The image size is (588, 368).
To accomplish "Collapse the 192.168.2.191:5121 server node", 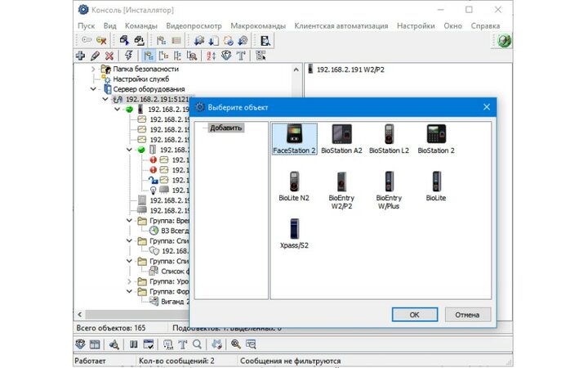I will (105, 99).
